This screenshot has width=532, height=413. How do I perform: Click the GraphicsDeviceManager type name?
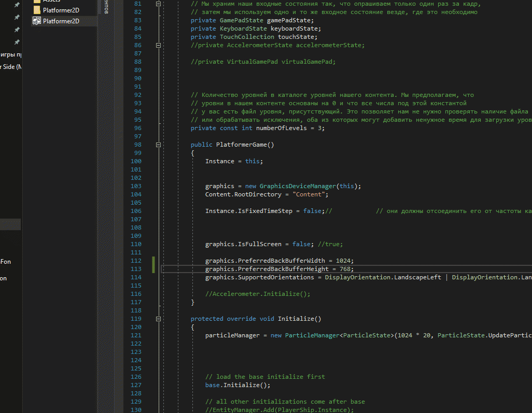298,186
